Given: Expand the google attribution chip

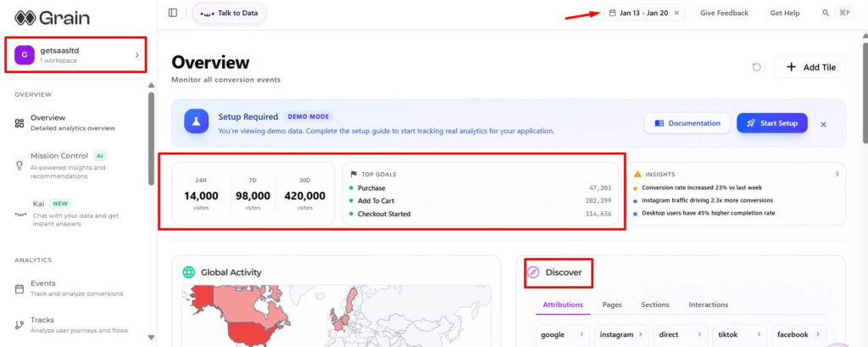Looking at the screenshot, I should [x=563, y=334].
